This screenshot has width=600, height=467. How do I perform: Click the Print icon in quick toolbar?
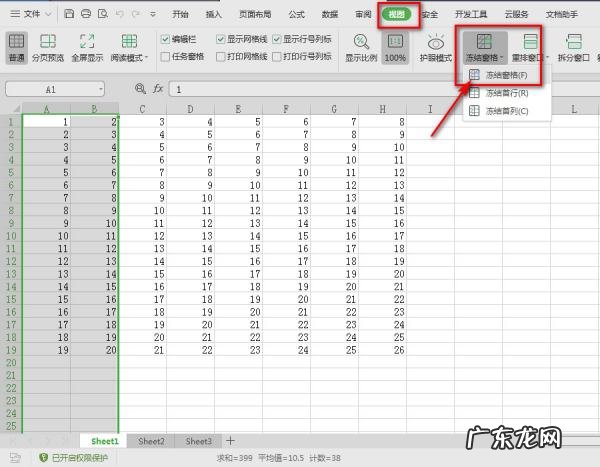[x=86, y=14]
